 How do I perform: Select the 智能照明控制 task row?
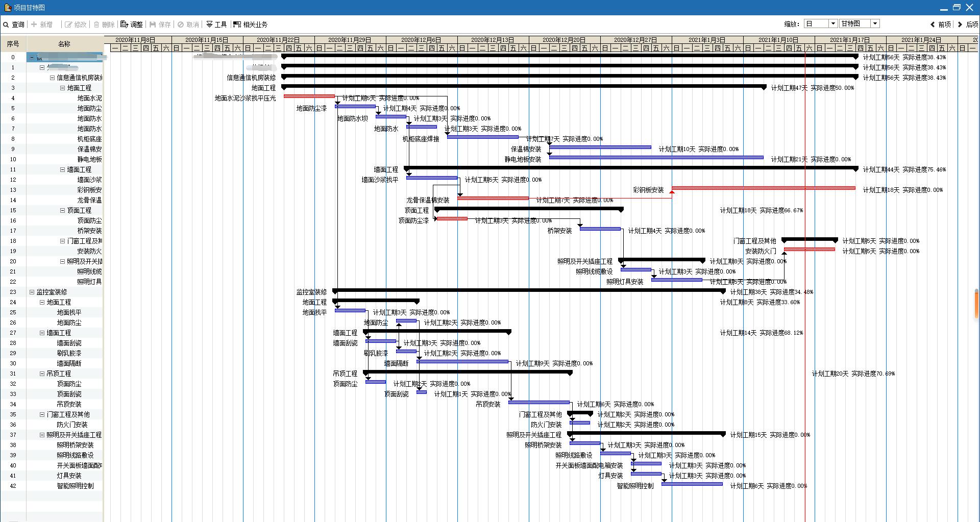click(x=75, y=486)
